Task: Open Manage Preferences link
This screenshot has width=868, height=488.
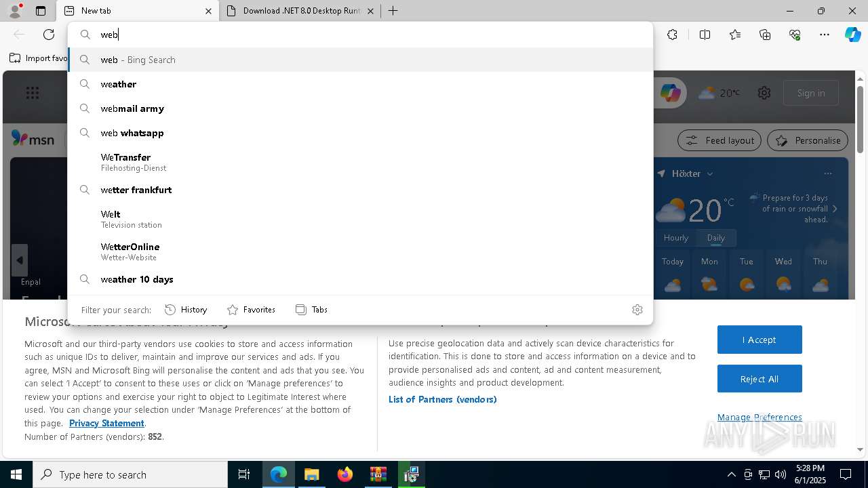Action: (759, 417)
